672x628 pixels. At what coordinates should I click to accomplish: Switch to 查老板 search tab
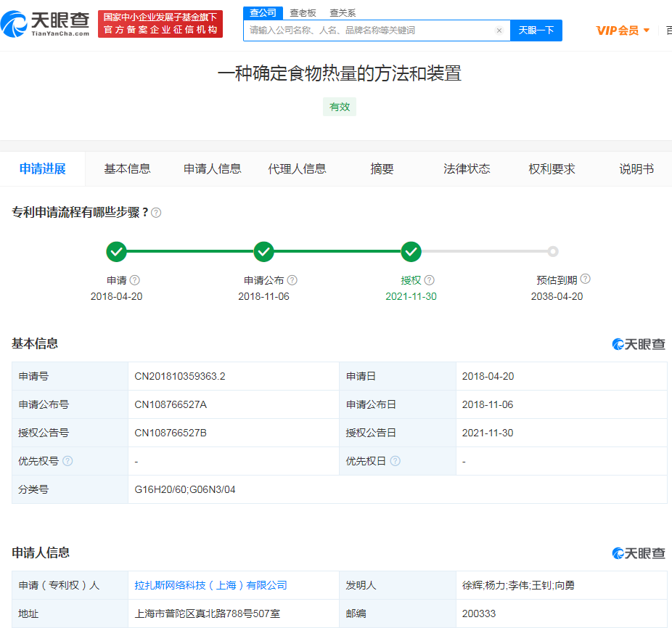coord(303,13)
